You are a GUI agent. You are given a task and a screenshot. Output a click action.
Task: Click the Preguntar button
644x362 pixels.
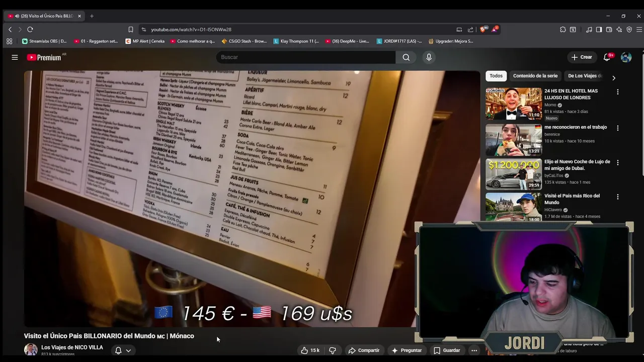click(x=407, y=350)
